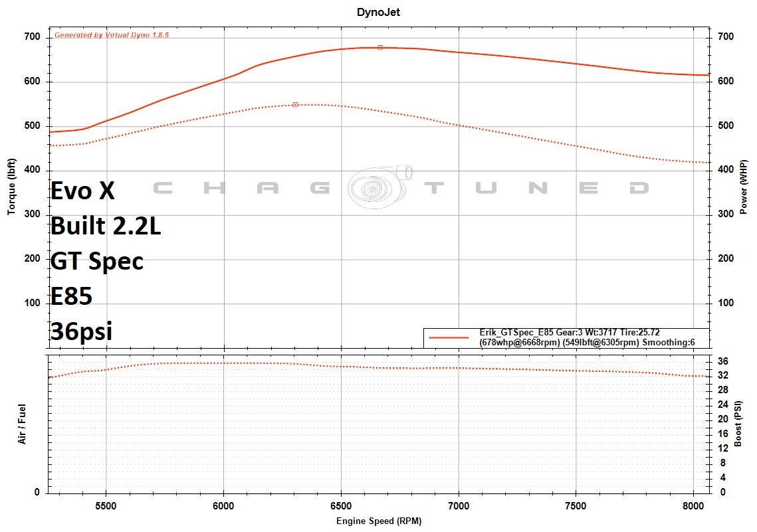The image size is (757, 532).
Task: Click the 700 label on the Power axis
Action: 726,37
